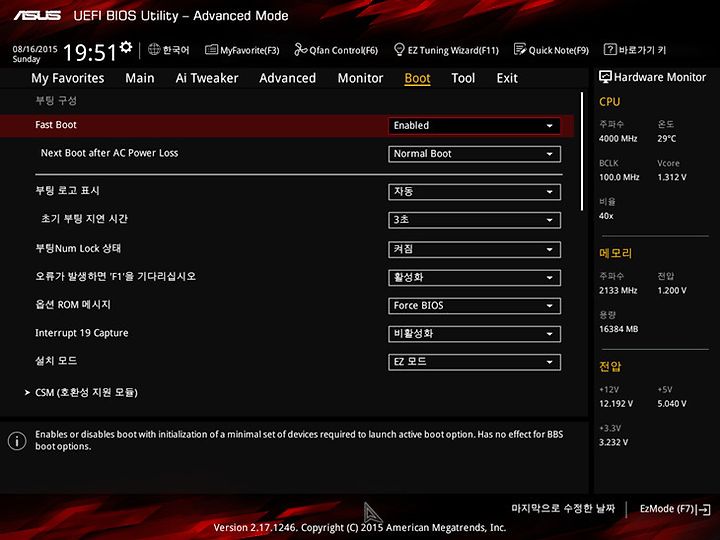The image size is (720, 540).
Task: Click the memory frequency 2133 MHz value
Action: (618, 291)
